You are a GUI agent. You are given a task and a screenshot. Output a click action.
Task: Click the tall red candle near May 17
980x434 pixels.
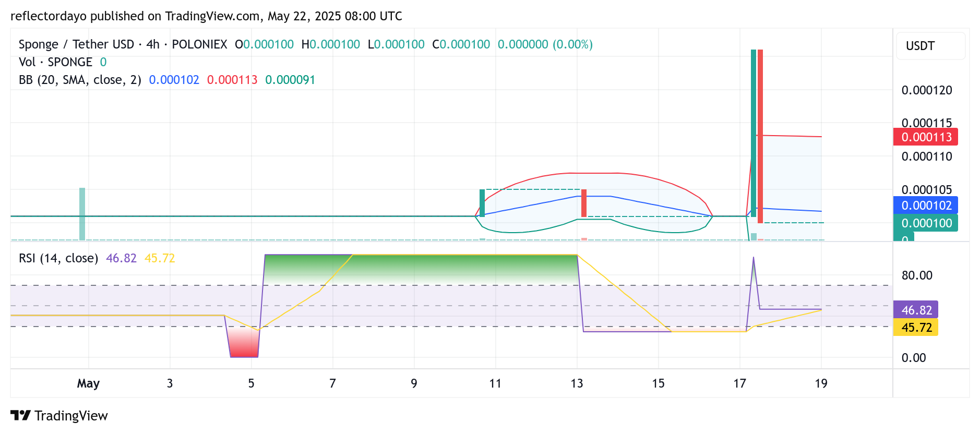coord(760,136)
